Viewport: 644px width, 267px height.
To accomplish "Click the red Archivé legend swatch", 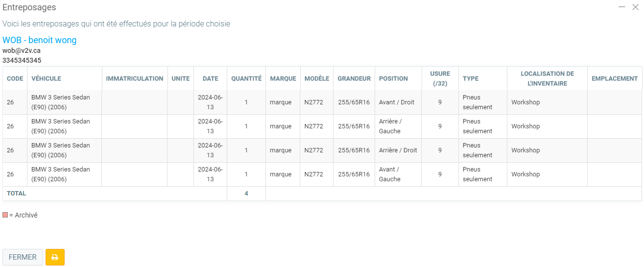I will pyautogui.click(x=5, y=215).
